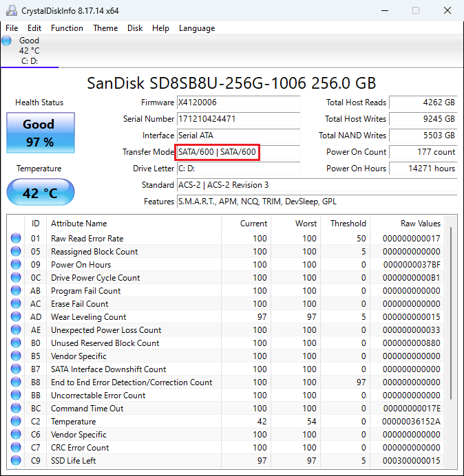Image resolution: width=464 pixels, height=476 pixels.
Task: Click the Transfer Mode SATA/600 field
Action: coord(238,152)
